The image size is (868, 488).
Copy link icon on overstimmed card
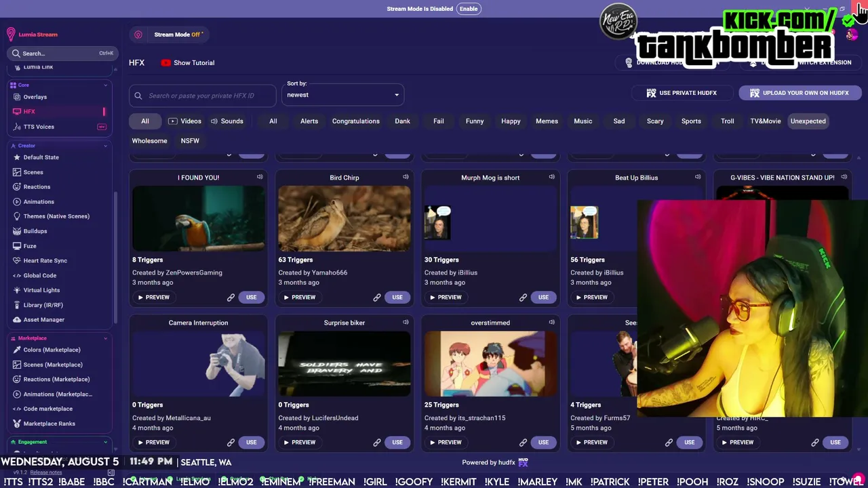coord(523,443)
